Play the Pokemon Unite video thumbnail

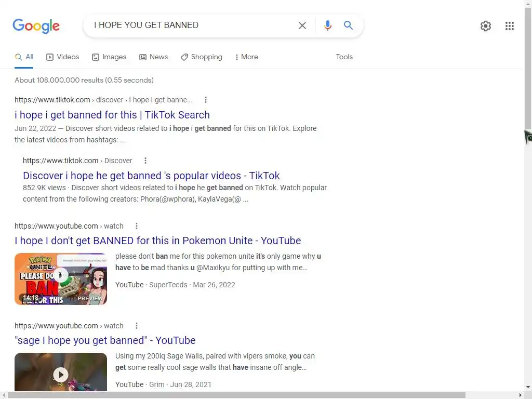(61, 279)
